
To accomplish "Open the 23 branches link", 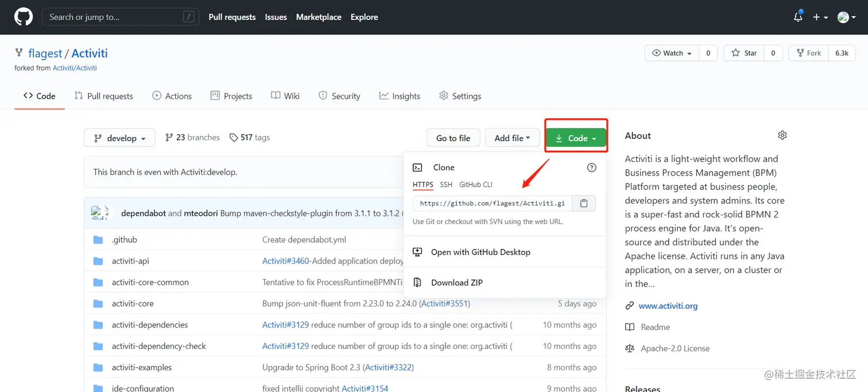I will click(x=192, y=138).
